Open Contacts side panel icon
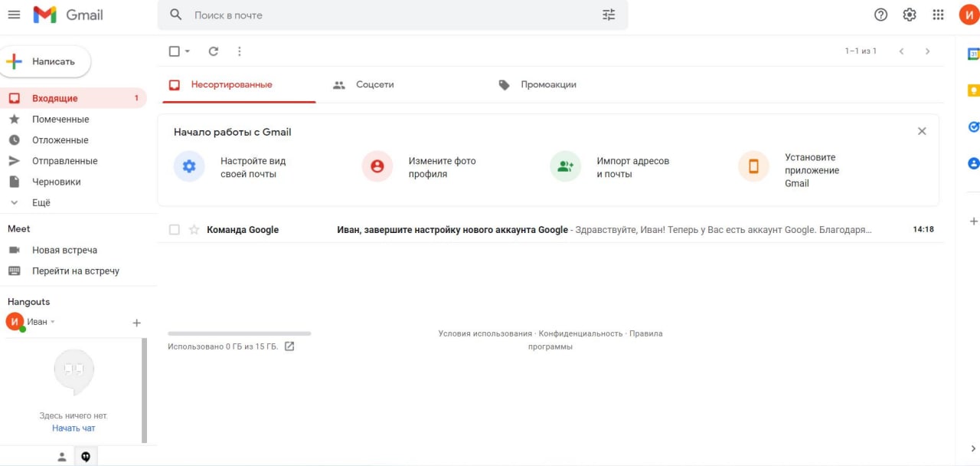The width and height of the screenshot is (980, 466). click(974, 162)
